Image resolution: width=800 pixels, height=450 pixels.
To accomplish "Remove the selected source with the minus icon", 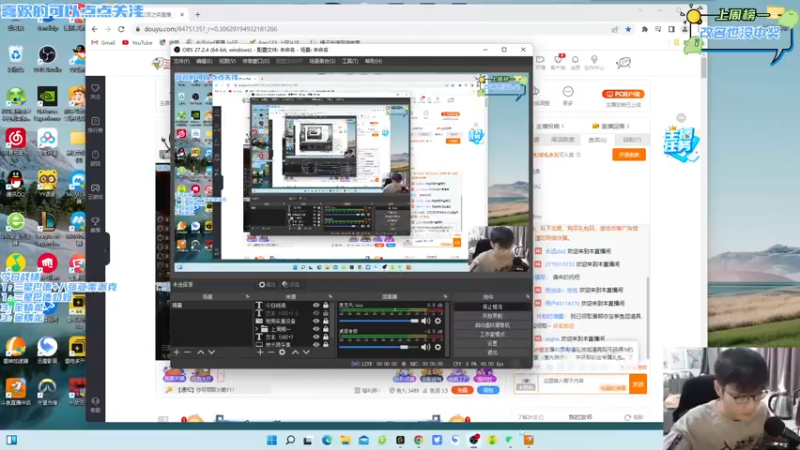I will pyautogui.click(x=271, y=352).
